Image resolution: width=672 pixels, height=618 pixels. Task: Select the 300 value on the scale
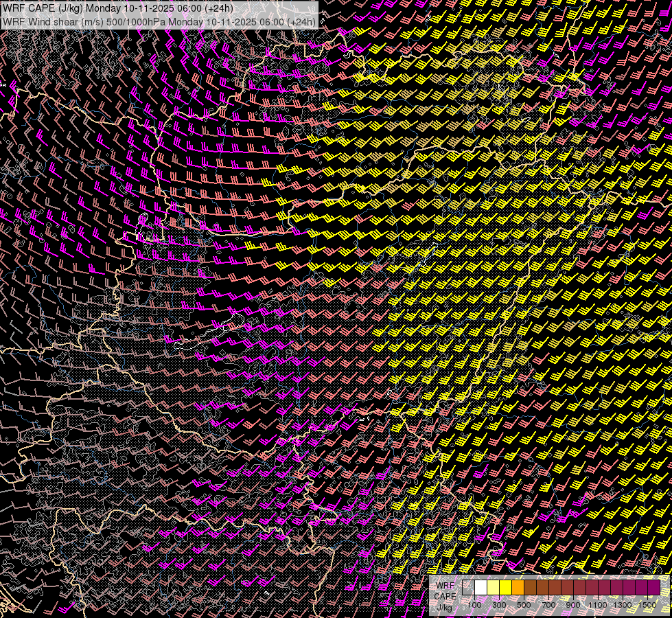499,605
